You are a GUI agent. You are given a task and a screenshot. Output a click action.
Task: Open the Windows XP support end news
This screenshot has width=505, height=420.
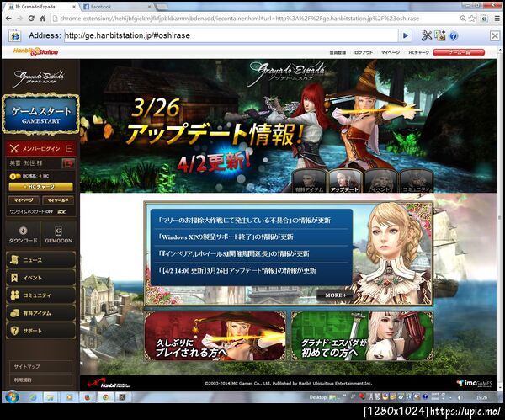226,237
